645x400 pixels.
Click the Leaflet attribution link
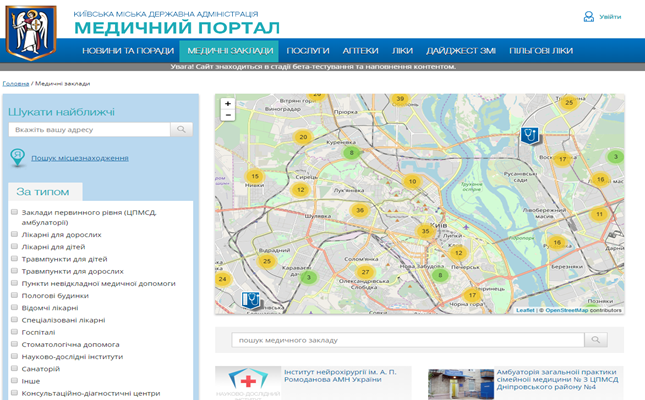pos(525,310)
